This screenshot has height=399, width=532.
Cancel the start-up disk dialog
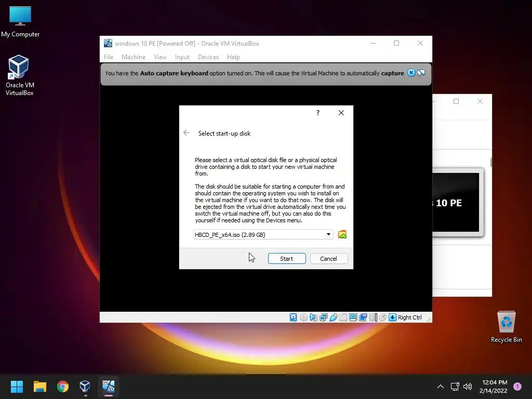[x=329, y=259]
